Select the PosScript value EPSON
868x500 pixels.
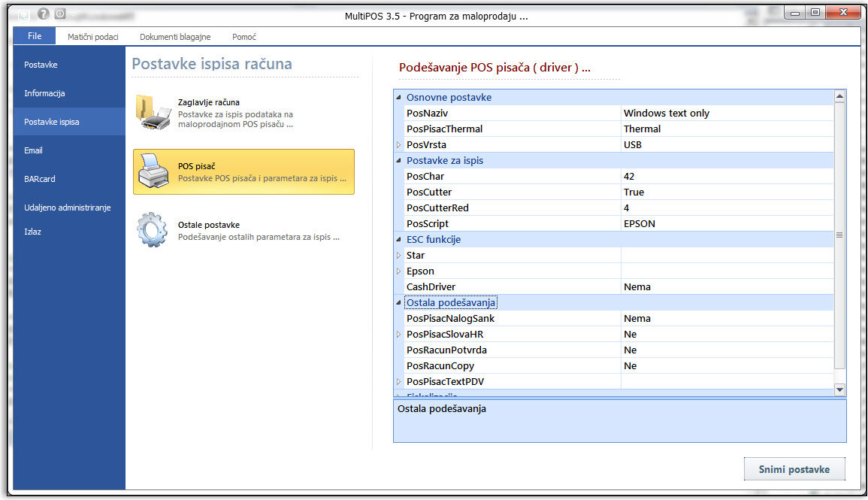tap(727, 224)
